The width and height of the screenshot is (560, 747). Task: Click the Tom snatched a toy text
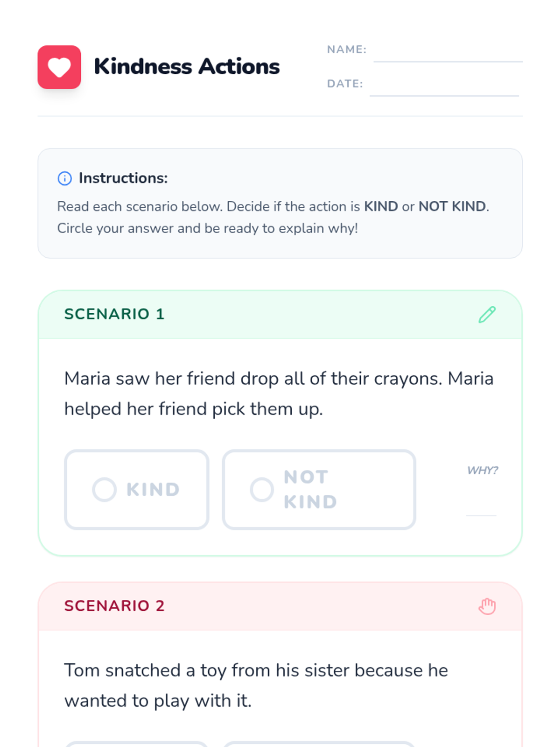[x=256, y=685]
